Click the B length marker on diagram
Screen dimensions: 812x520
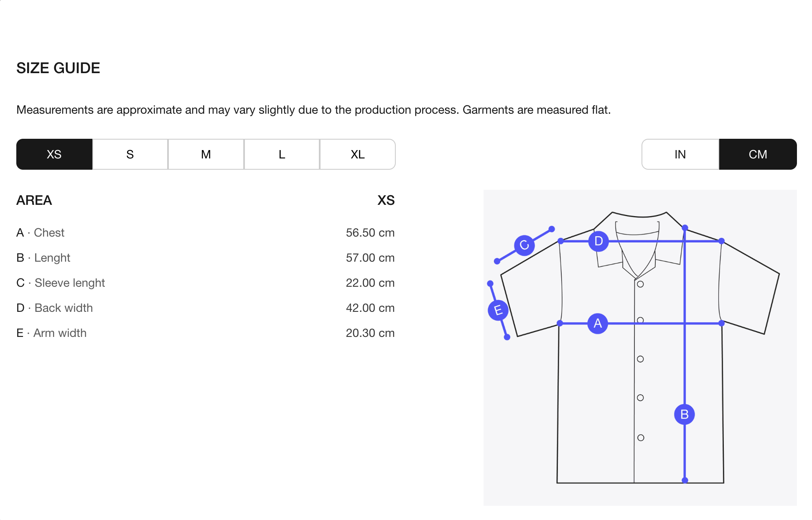click(x=684, y=414)
